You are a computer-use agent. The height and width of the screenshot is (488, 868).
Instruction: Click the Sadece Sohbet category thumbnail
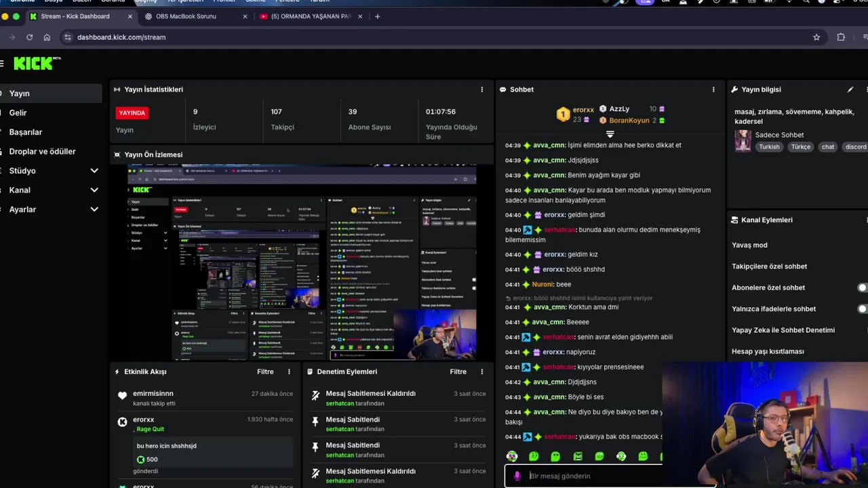[x=743, y=141]
